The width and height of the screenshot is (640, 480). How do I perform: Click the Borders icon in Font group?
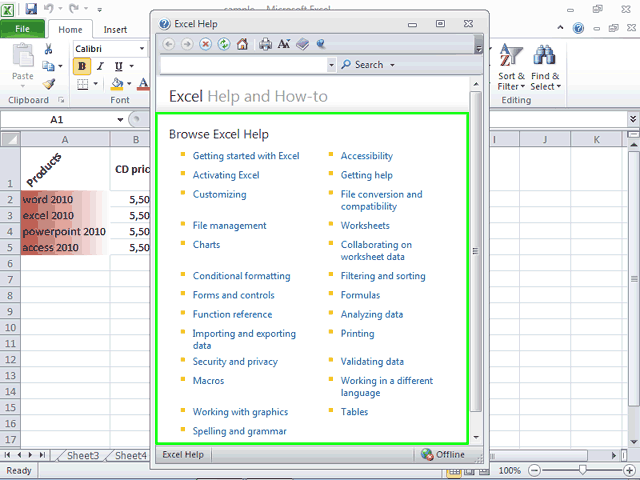[x=82, y=84]
